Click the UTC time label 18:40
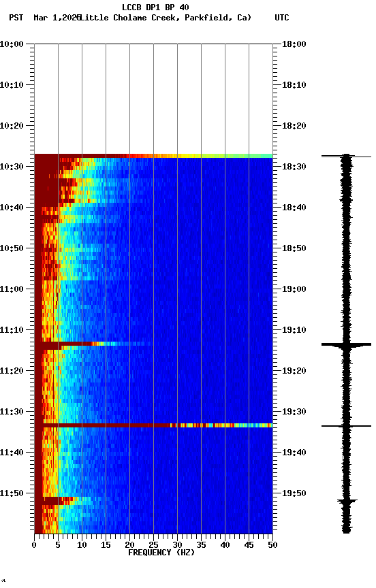The height and width of the screenshot is (588, 376). [294, 208]
